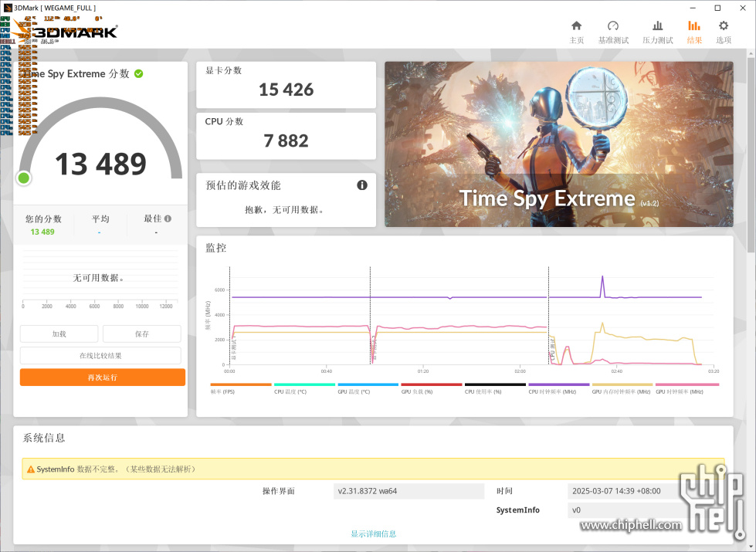
Task: Minimize the 3DMark window
Action: pyautogui.click(x=693, y=8)
